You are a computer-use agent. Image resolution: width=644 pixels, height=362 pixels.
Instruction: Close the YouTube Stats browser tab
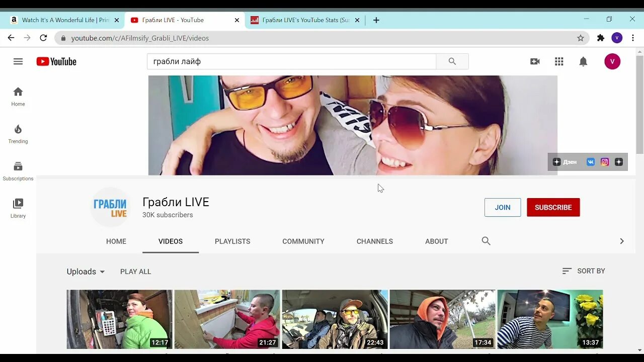tap(357, 20)
